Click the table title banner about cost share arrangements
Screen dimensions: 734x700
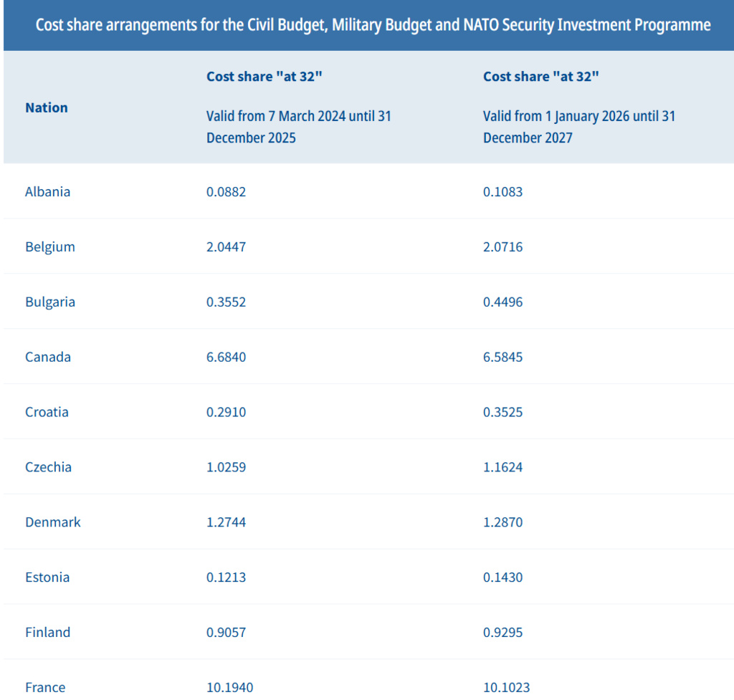(x=373, y=26)
